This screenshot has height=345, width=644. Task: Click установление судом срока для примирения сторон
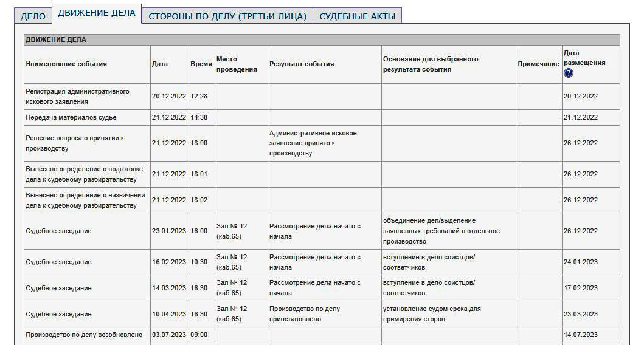pyautogui.click(x=432, y=314)
